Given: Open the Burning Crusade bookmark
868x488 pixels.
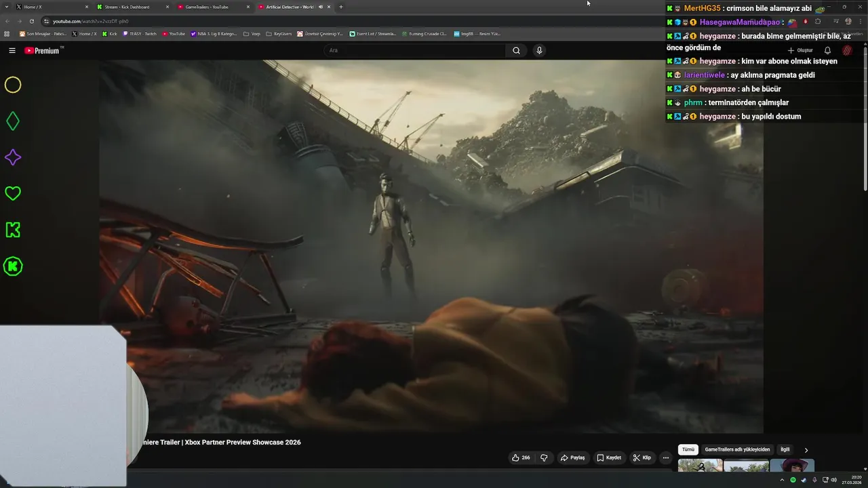Looking at the screenshot, I should 425,33.
